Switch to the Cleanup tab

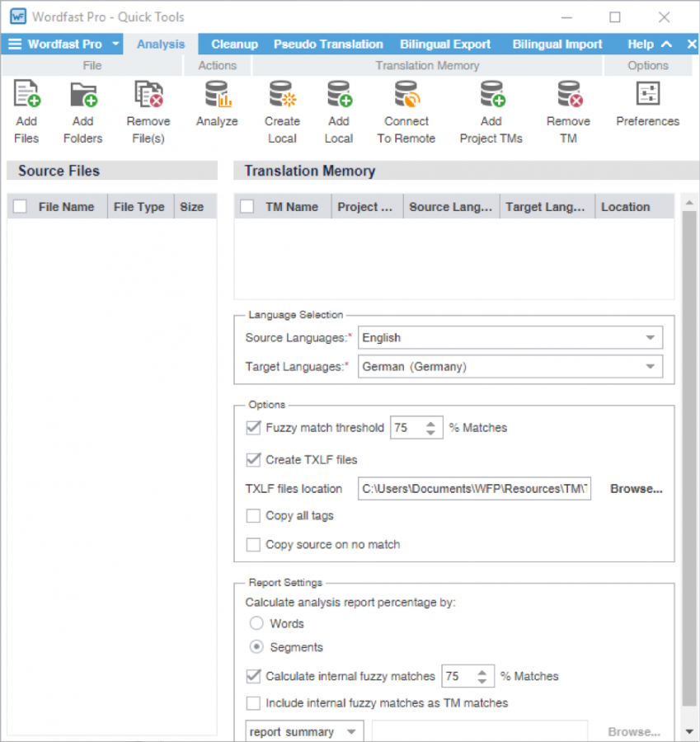[x=234, y=45]
